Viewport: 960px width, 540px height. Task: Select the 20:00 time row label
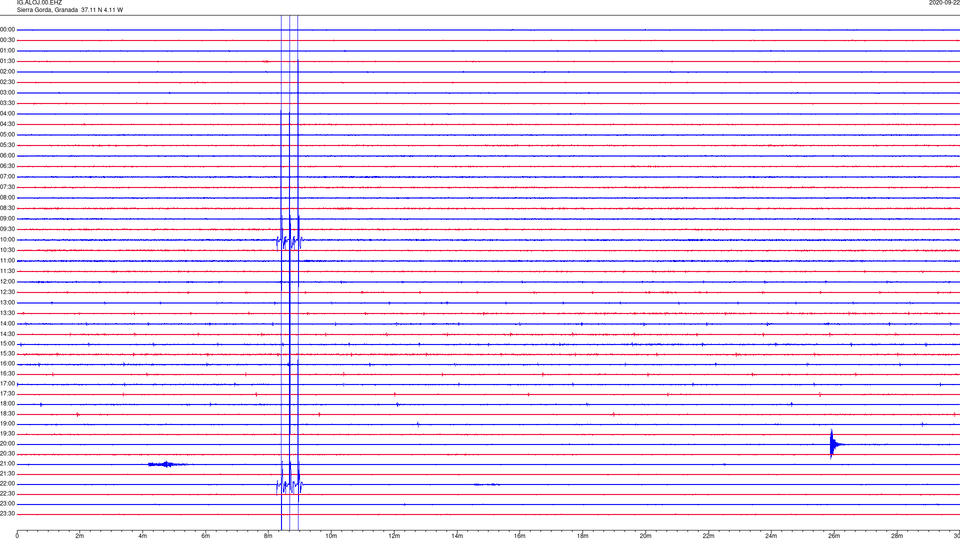pos(7,444)
